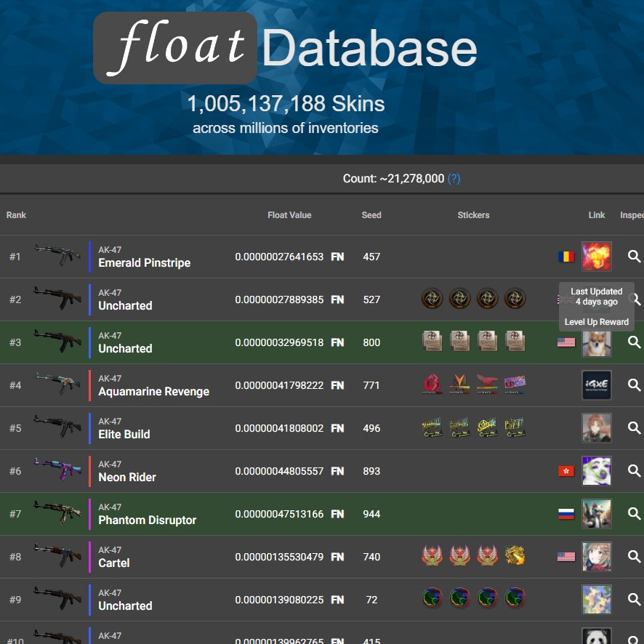Click the Aquamarine Revenge weapon image
Image resolution: width=644 pixels, height=644 pixels.
pos(57,383)
